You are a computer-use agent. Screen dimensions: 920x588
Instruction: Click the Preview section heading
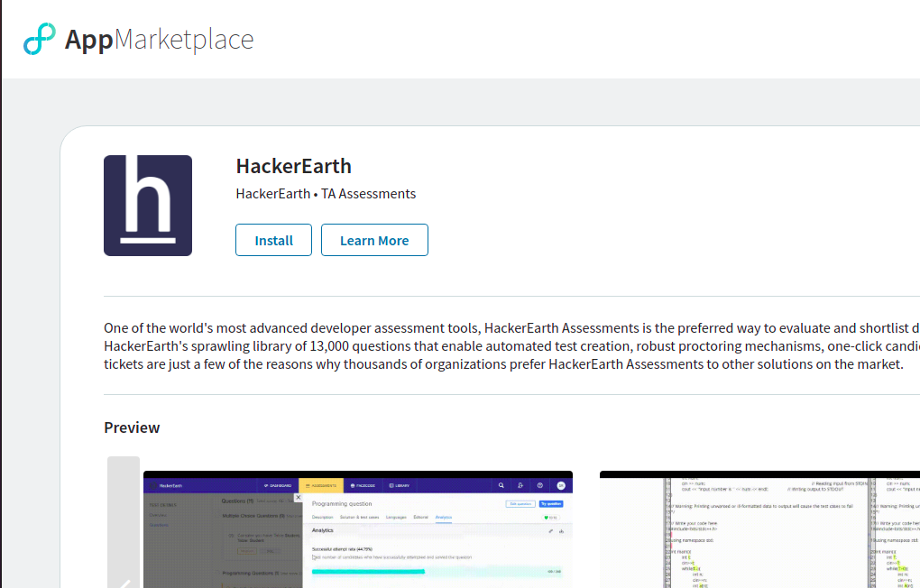click(x=132, y=427)
